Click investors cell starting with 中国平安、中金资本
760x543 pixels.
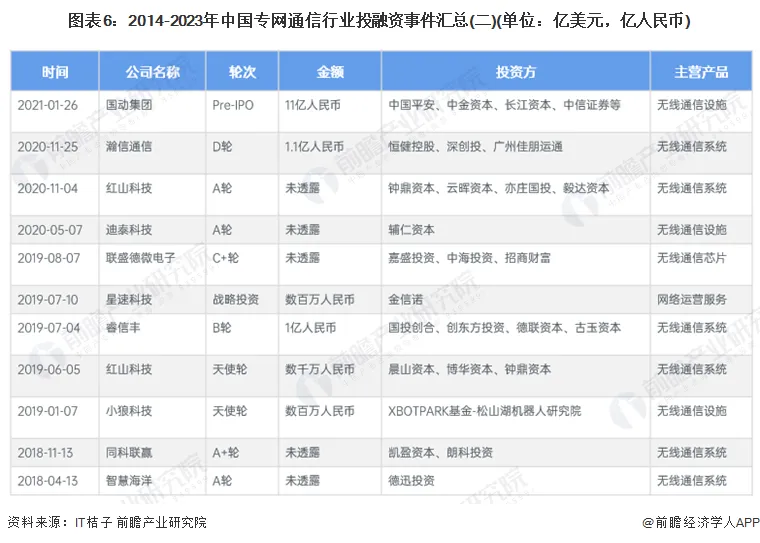[504, 105]
